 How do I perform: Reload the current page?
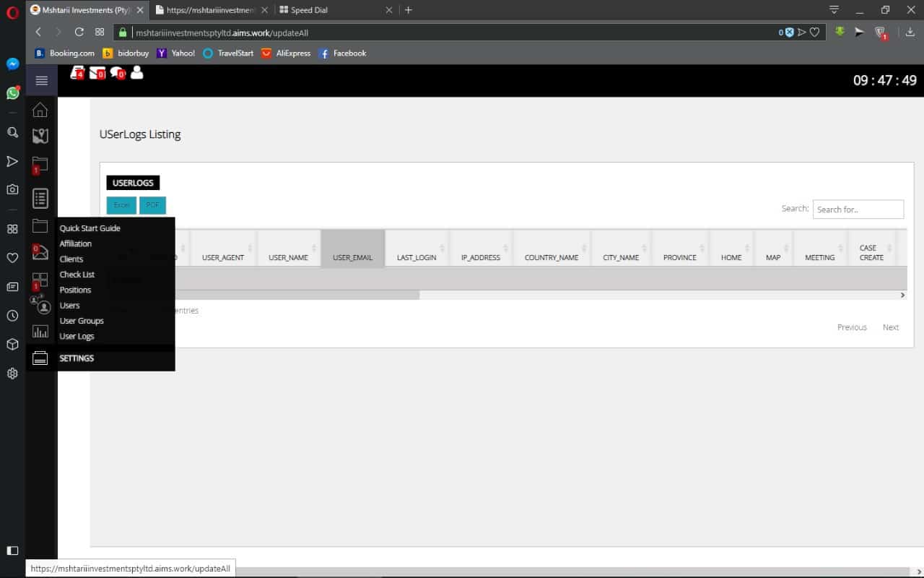pos(79,33)
